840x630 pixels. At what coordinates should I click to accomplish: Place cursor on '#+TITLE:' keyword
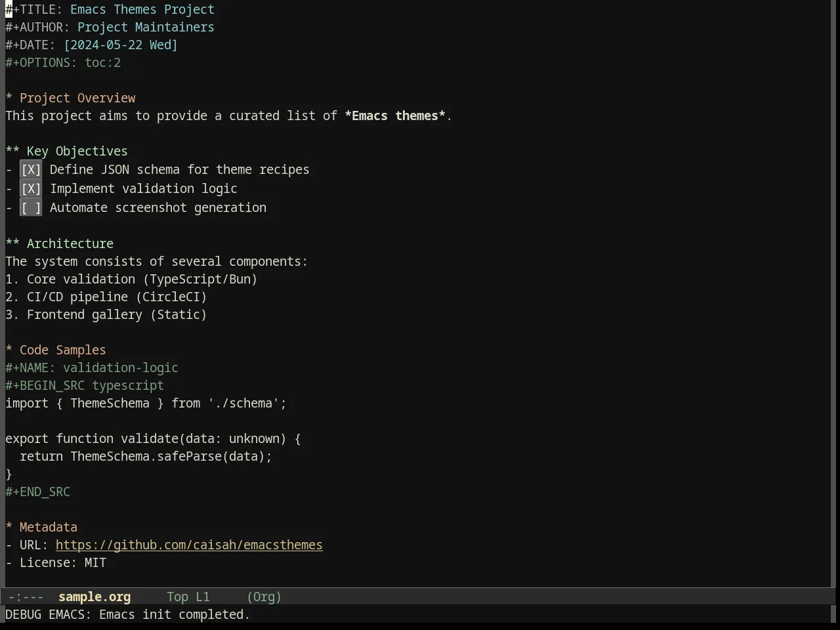[x=34, y=10]
